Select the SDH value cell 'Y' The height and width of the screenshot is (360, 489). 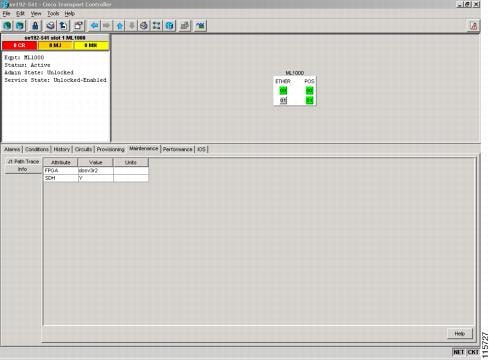pos(95,178)
